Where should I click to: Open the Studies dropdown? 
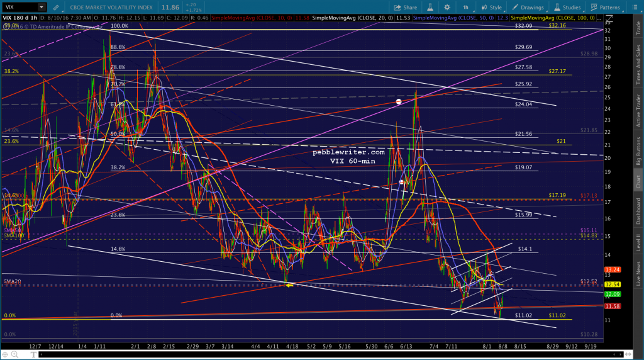[568, 8]
